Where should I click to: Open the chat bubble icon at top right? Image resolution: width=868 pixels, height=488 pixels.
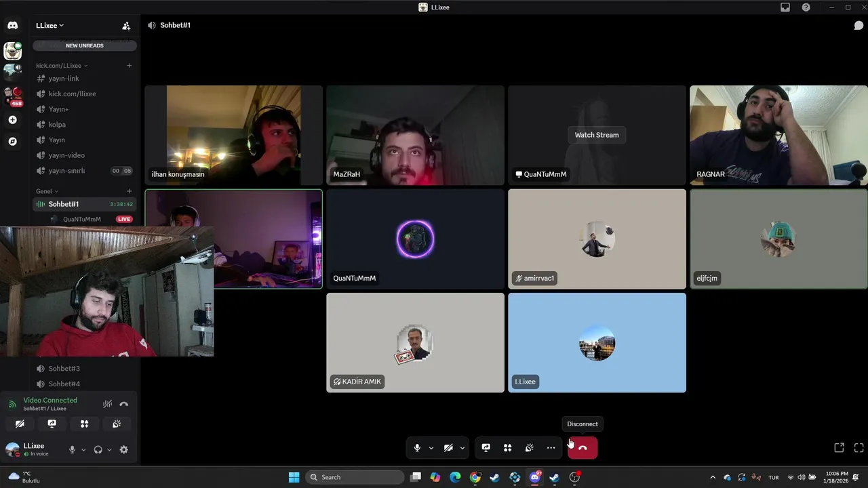(x=859, y=26)
